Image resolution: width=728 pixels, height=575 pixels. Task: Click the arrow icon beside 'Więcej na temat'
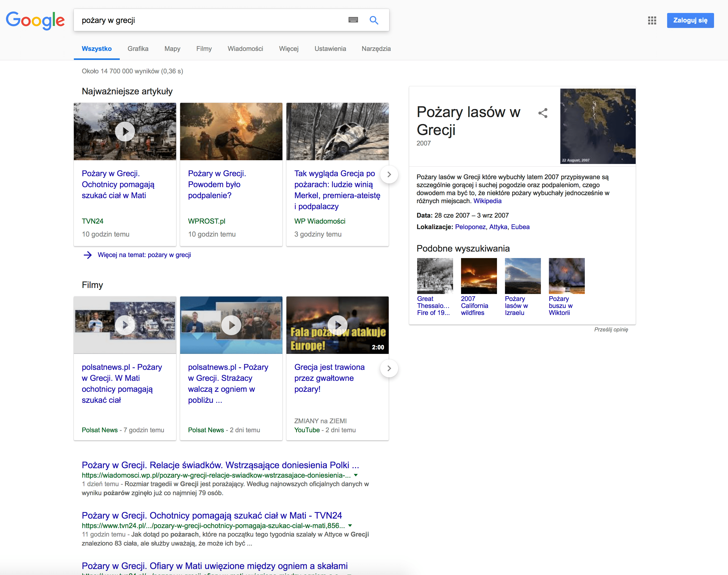tap(88, 255)
